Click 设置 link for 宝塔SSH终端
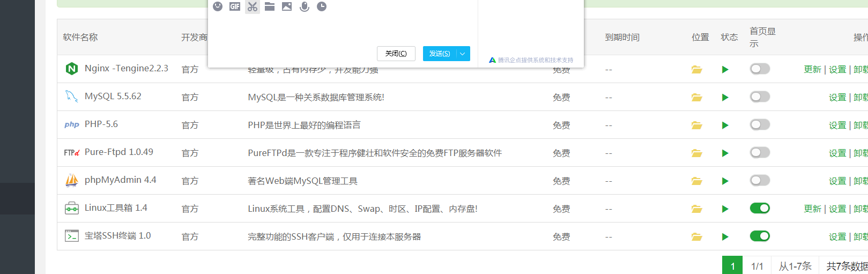Screen dimensions: 868x274 [x=837, y=236]
